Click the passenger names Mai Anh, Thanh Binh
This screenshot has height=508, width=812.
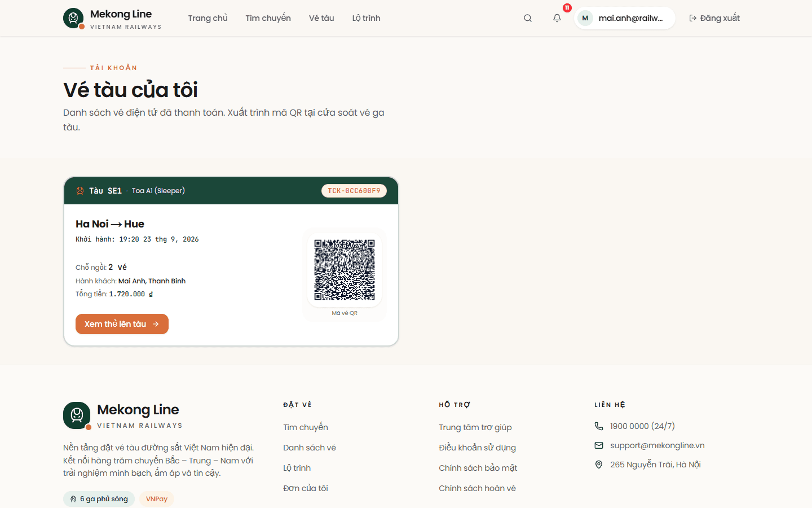point(152,281)
